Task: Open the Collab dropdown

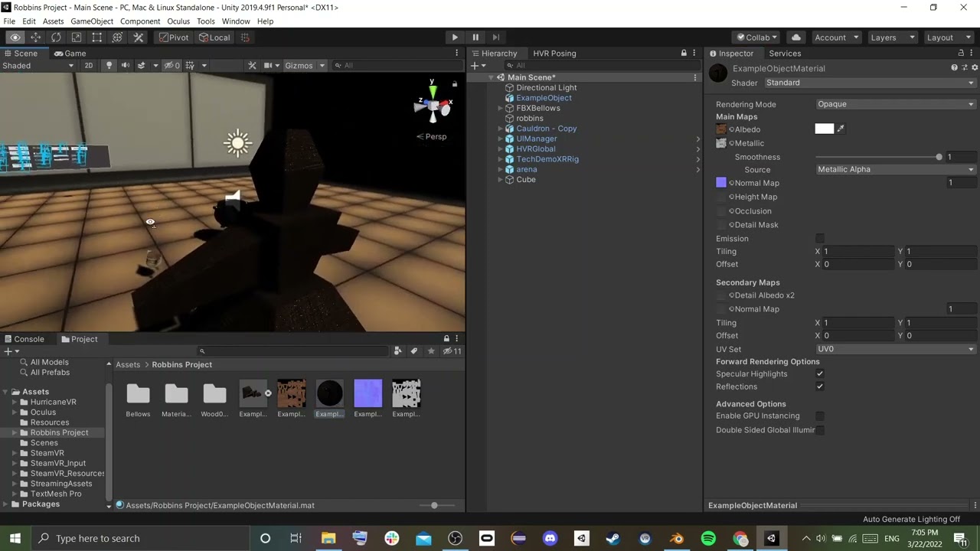Action: 756,37
